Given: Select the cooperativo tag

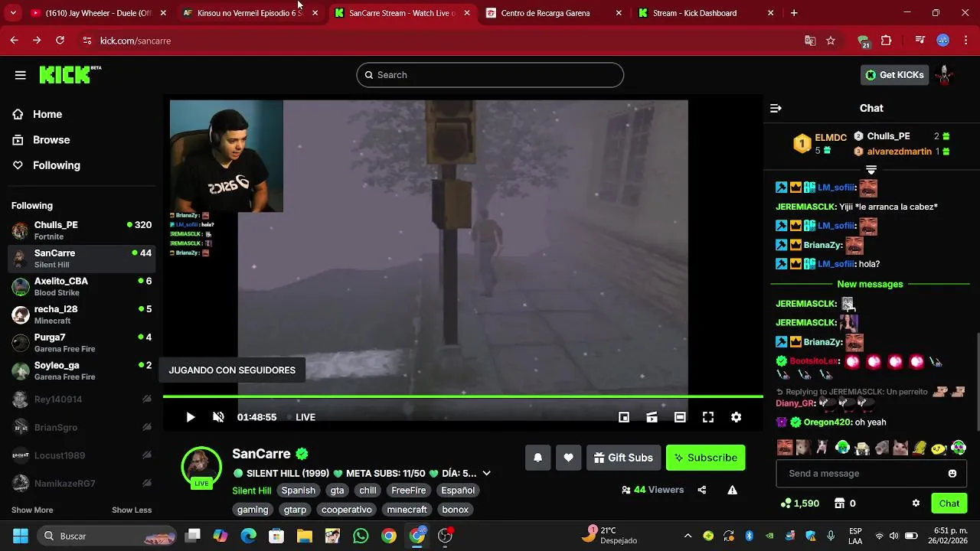Looking at the screenshot, I should point(347,510).
